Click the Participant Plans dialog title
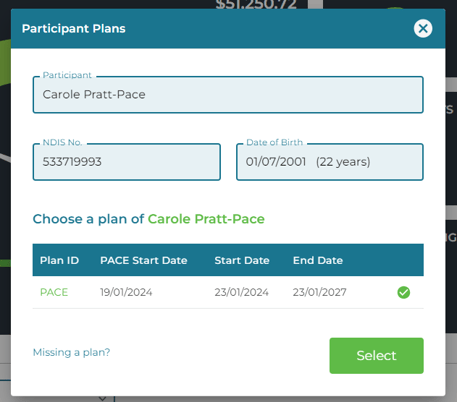The image size is (457, 402). pos(74,29)
